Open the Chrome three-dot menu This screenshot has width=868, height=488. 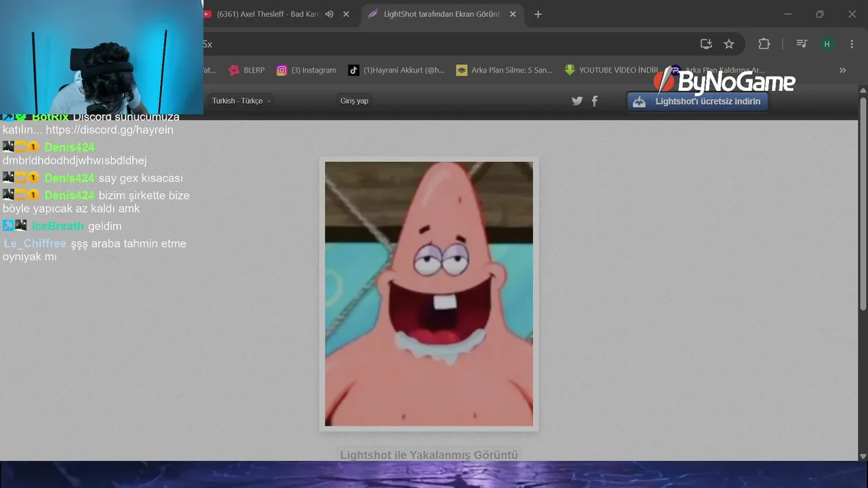[852, 44]
